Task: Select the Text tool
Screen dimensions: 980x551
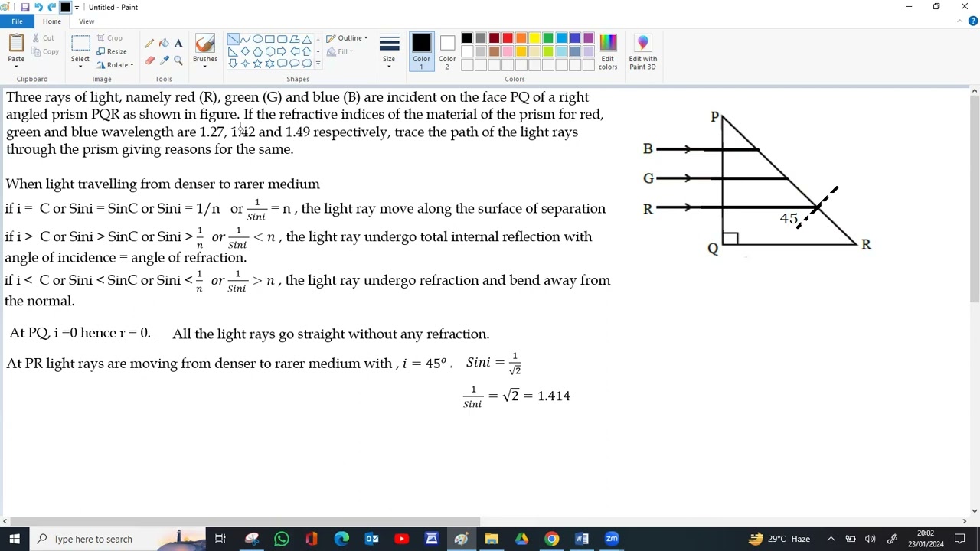Action: click(x=178, y=44)
